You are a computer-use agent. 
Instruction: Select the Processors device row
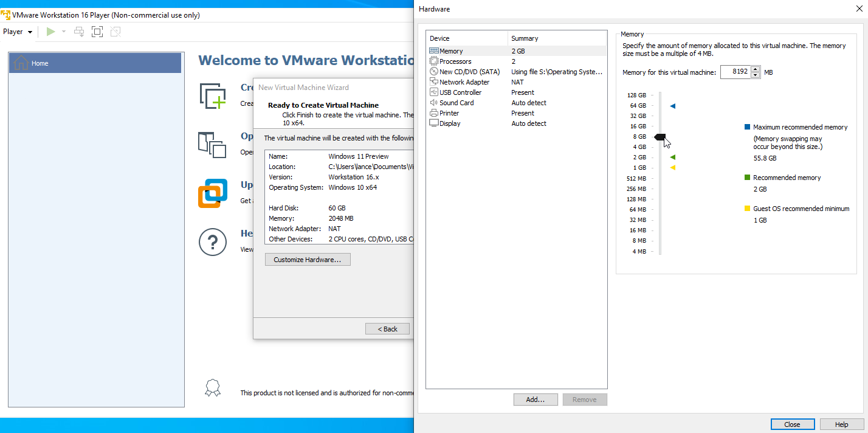pos(517,61)
